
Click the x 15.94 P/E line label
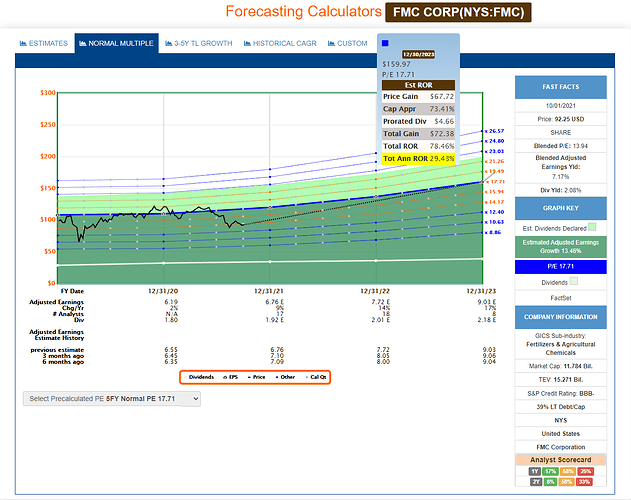click(494, 192)
